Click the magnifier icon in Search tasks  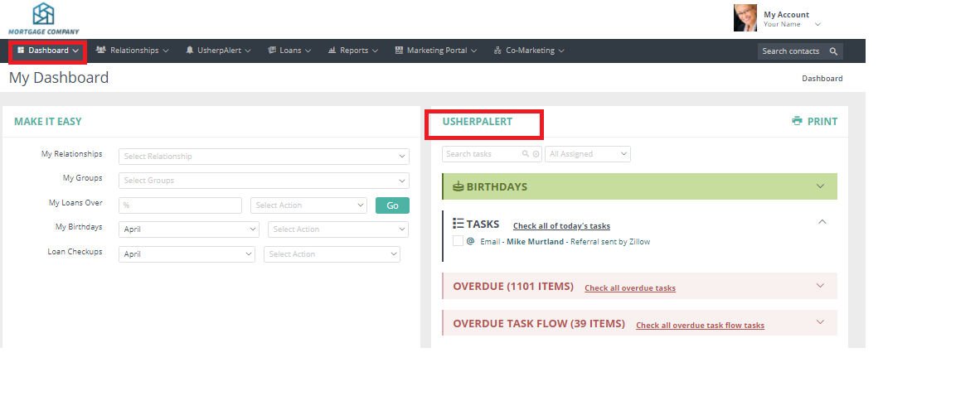pos(526,154)
